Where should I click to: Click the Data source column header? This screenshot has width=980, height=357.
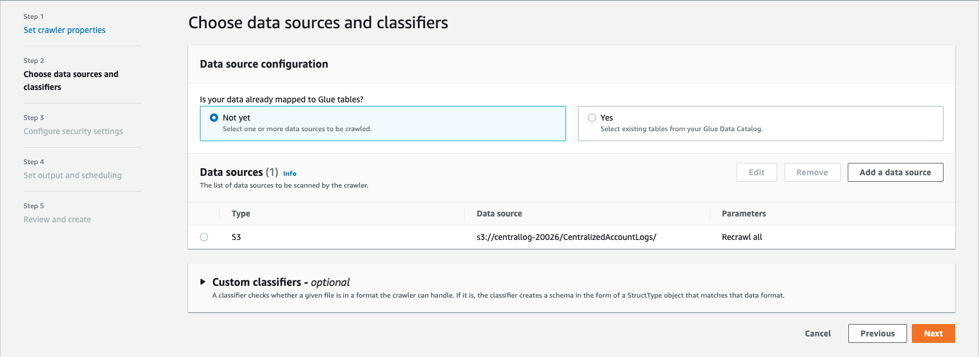(x=499, y=213)
